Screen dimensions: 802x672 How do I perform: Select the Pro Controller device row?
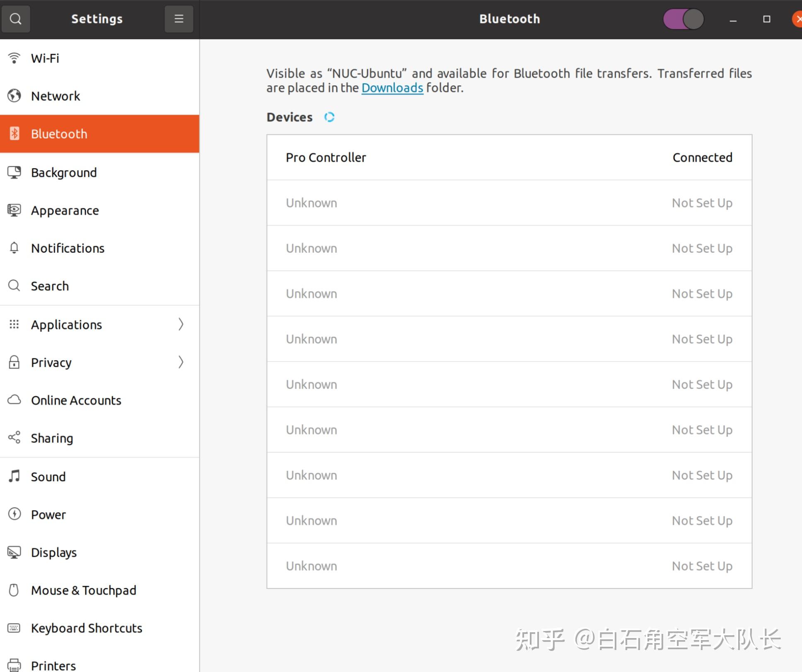coord(509,157)
